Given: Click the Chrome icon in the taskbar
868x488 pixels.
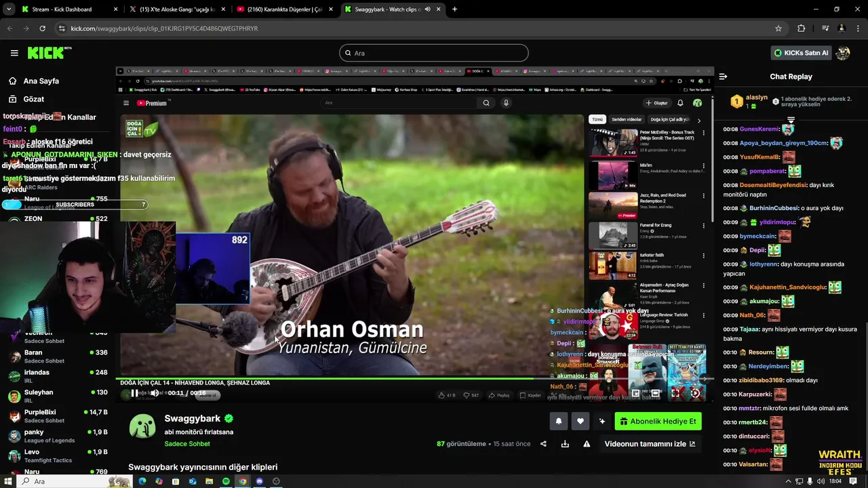Looking at the screenshot, I should click(x=243, y=481).
